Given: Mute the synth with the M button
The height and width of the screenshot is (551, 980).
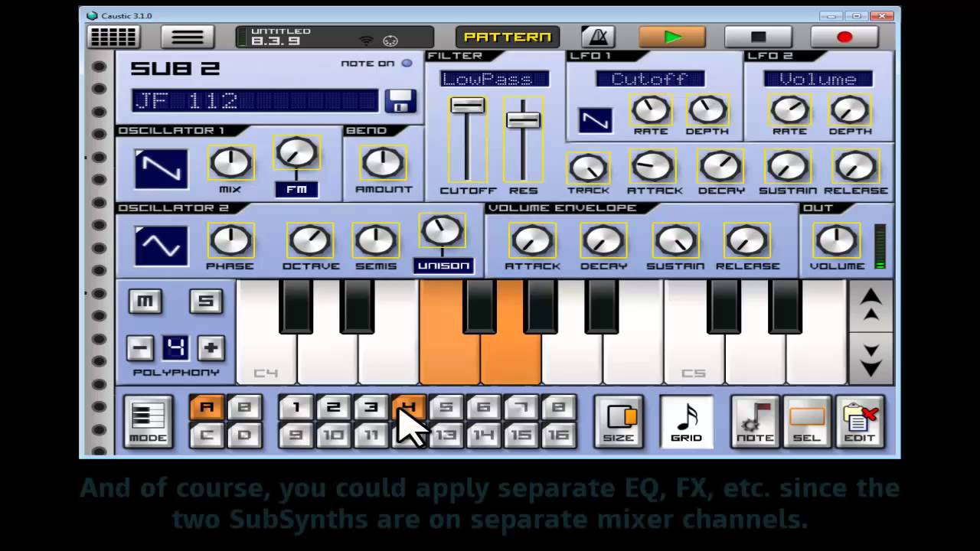Looking at the screenshot, I should pos(144,301).
